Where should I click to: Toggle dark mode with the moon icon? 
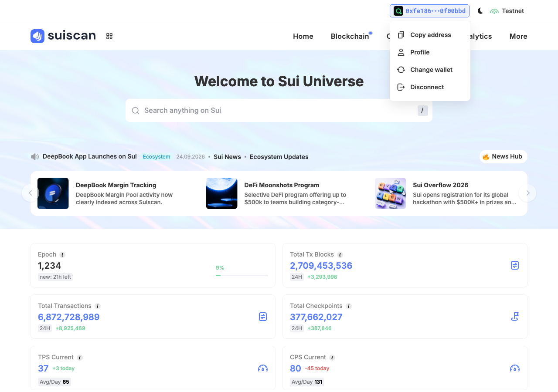click(x=480, y=11)
